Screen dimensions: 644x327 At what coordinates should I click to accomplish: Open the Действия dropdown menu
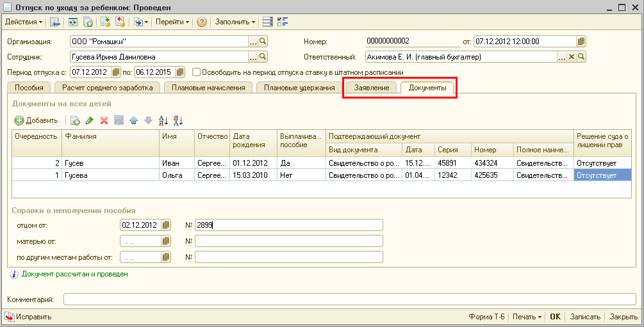pos(24,22)
